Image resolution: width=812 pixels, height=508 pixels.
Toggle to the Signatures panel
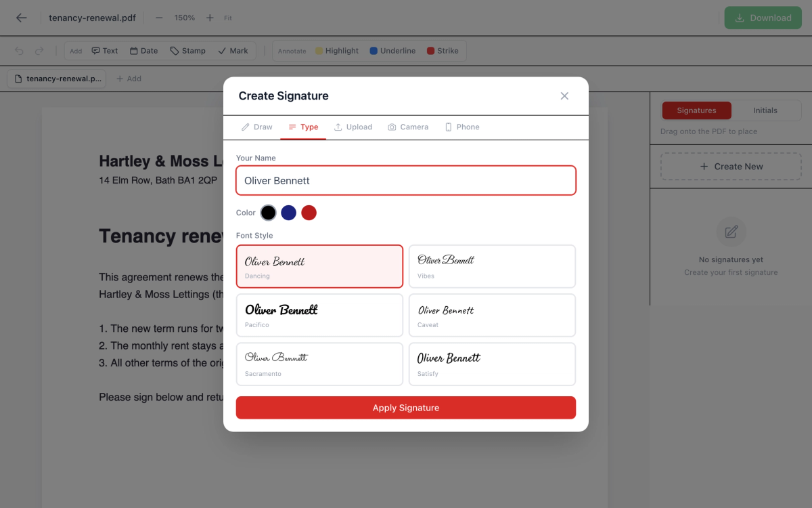click(x=696, y=110)
